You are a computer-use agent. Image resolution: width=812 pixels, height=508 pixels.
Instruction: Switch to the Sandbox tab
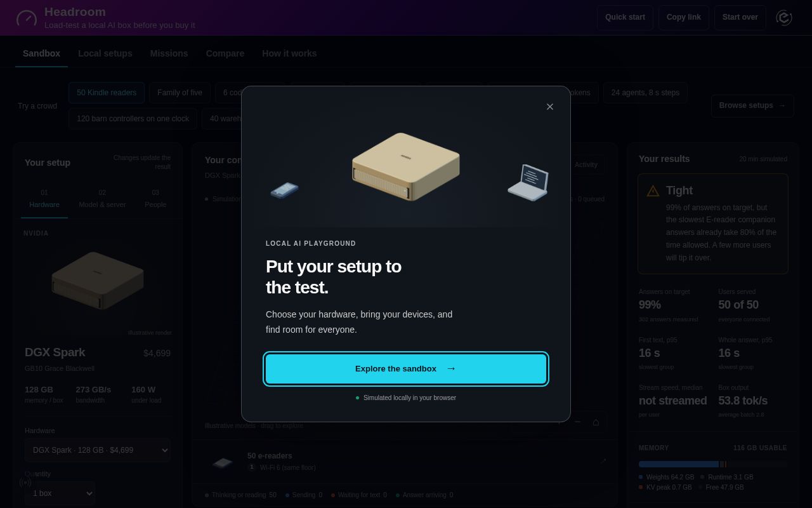point(41,53)
